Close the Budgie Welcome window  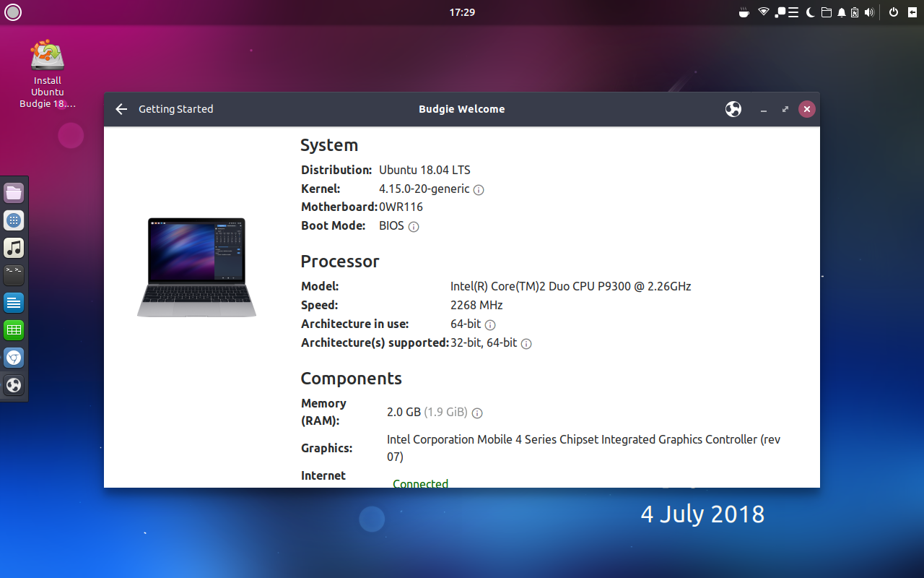click(x=807, y=109)
